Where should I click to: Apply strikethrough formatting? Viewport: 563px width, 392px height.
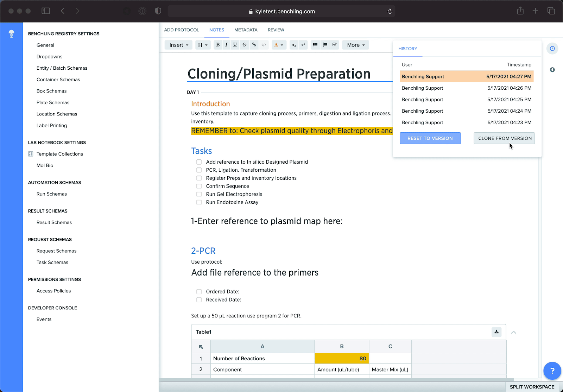point(244,45)
